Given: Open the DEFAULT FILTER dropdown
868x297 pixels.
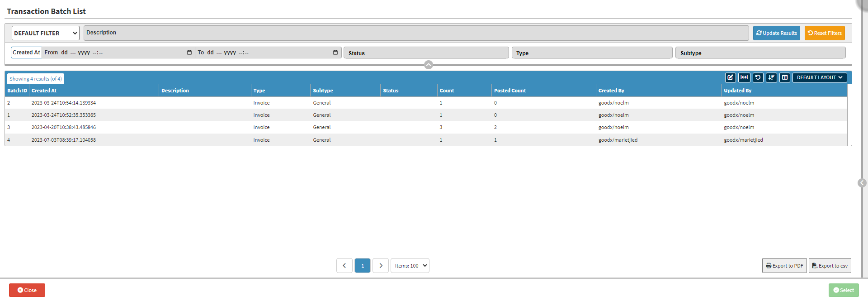Looking at the screenshot, I should click(x=45, y=33).
